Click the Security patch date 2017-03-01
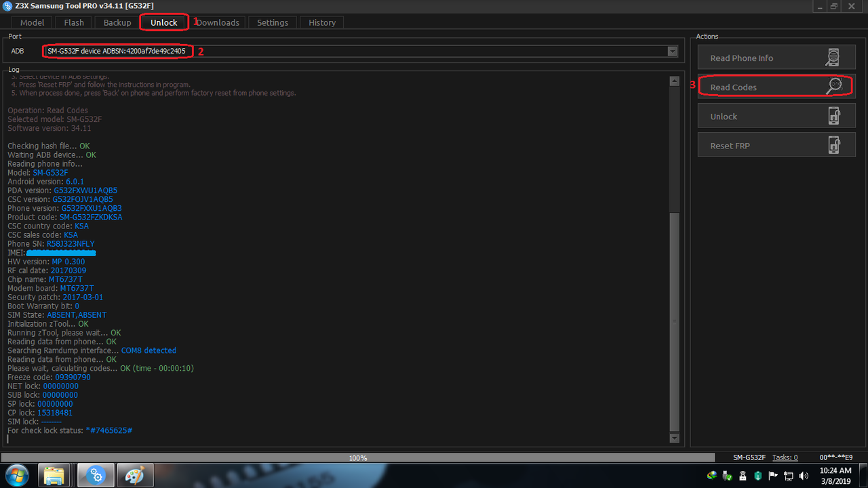Image resolution: width=868 pixels, height=488 pixels. pos(83,297)
